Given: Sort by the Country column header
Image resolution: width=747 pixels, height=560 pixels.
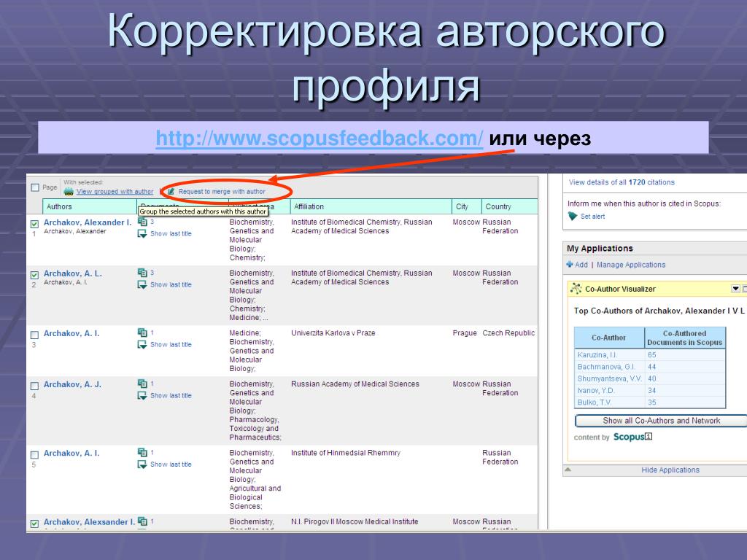Looking at the screenshot, I should click(x=510, y=206).
